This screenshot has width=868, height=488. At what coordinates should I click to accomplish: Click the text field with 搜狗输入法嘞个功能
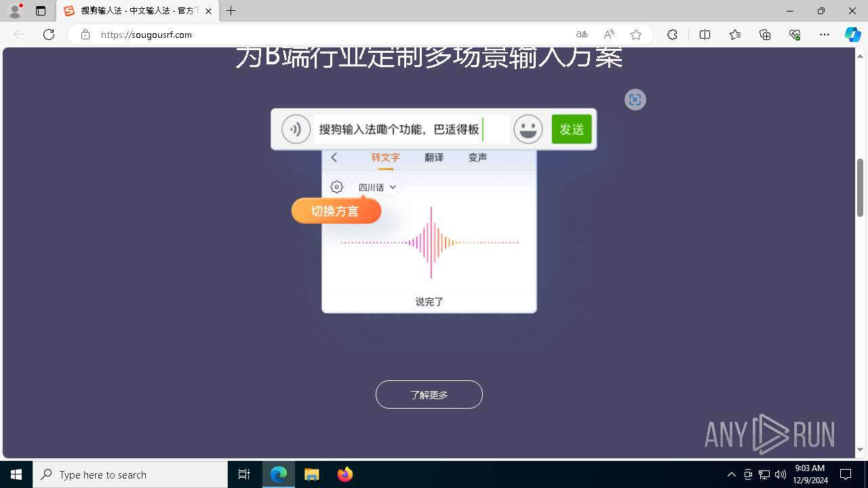tap(412, 129)
